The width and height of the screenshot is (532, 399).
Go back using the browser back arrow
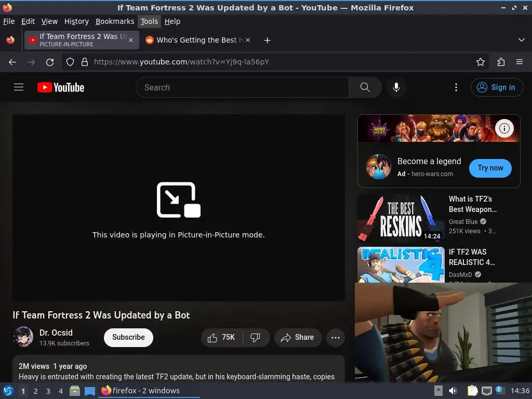click(x=12, y=62)
